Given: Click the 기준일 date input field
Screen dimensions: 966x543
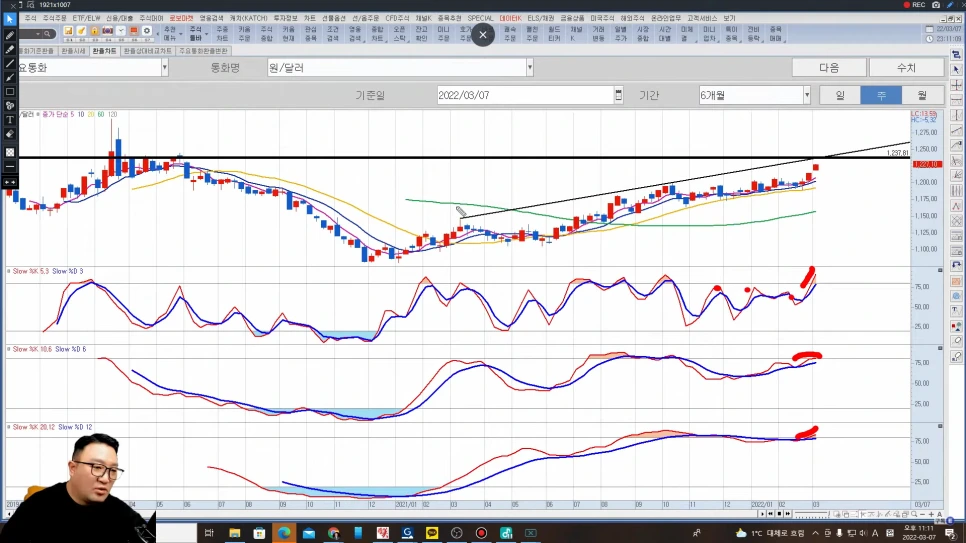Looking at the screenshot, I should tap(526, 95).
